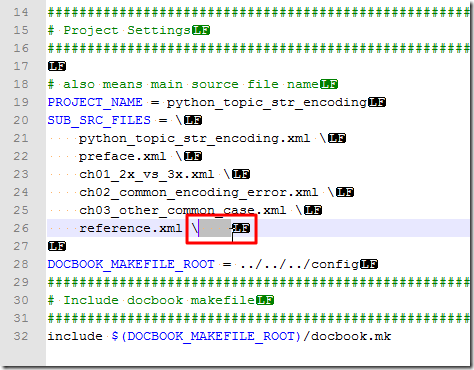Click line number 29 in gutter
Screen dimensions: 474x370
[21, 282]
